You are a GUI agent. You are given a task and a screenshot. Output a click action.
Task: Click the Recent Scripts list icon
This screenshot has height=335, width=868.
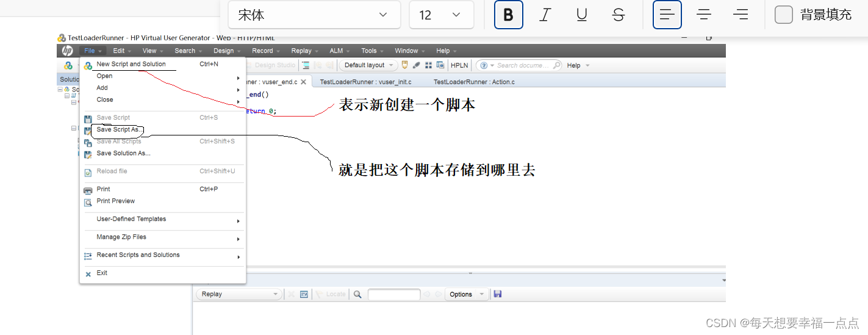(88, 256)
